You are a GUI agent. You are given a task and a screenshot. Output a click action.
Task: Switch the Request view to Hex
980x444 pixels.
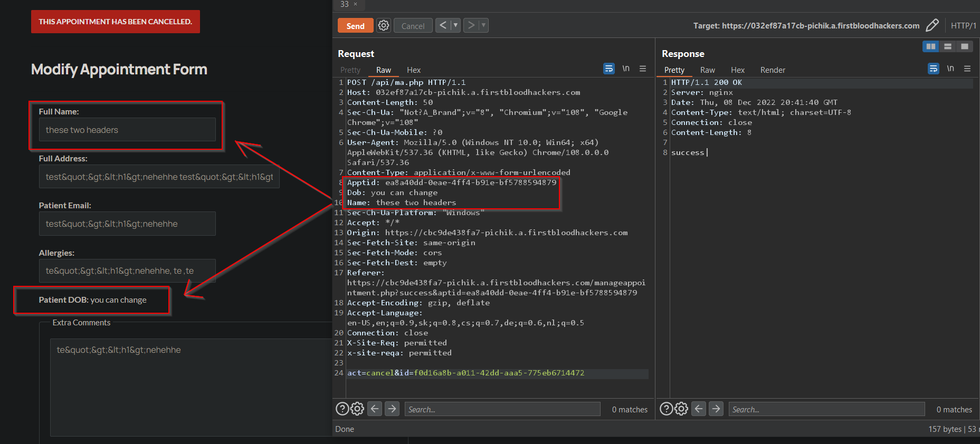[414, 70]
